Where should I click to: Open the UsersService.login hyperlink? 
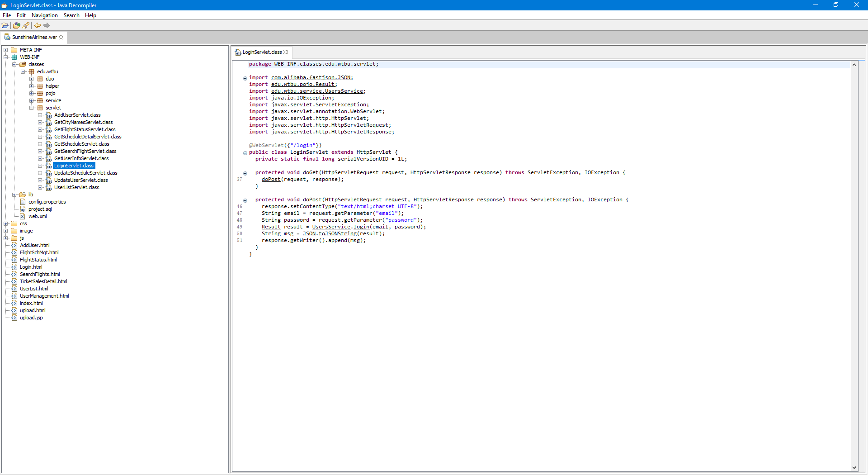(x=362, y=227)
